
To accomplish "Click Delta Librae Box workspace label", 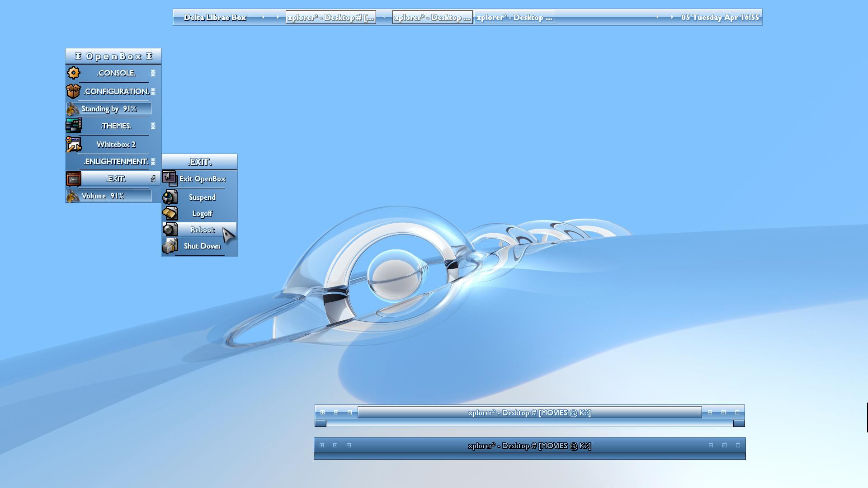I will pos(215,17).
